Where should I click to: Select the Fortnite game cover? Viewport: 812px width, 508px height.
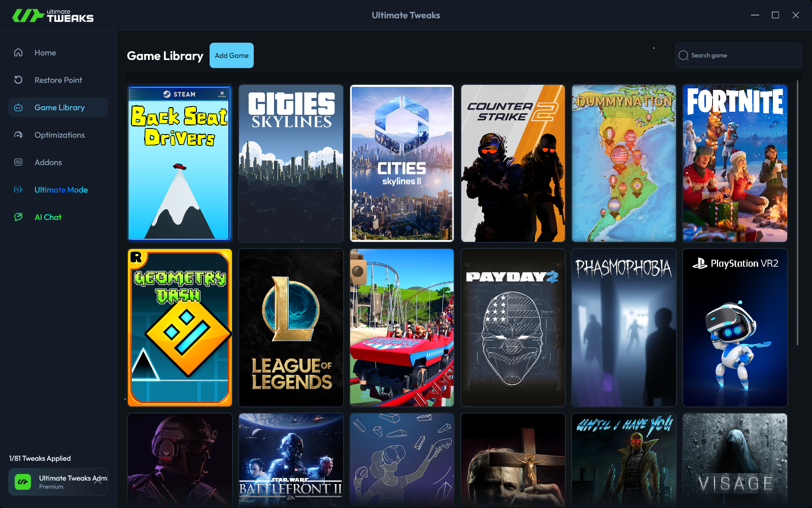(735, 163)
